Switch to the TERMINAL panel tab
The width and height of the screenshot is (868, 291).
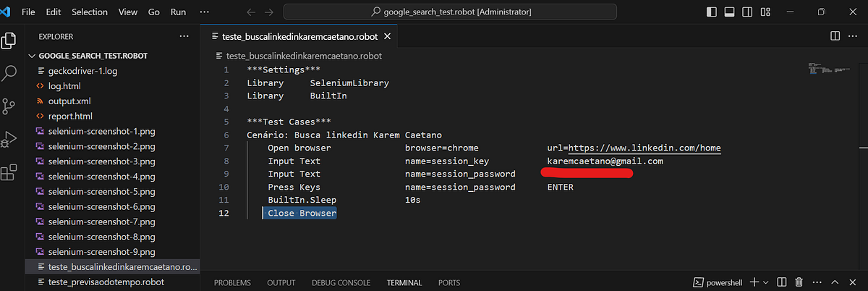(x=404, y=282)
